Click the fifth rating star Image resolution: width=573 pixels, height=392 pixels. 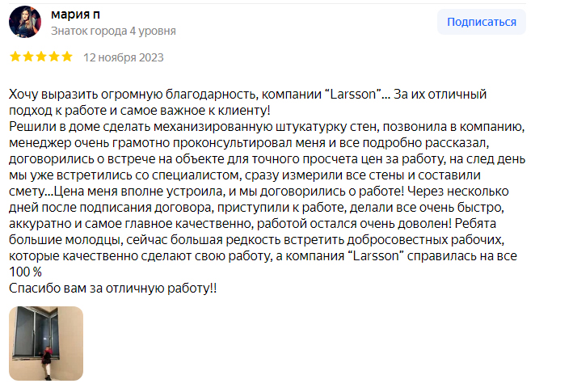[x=66, y=57]
